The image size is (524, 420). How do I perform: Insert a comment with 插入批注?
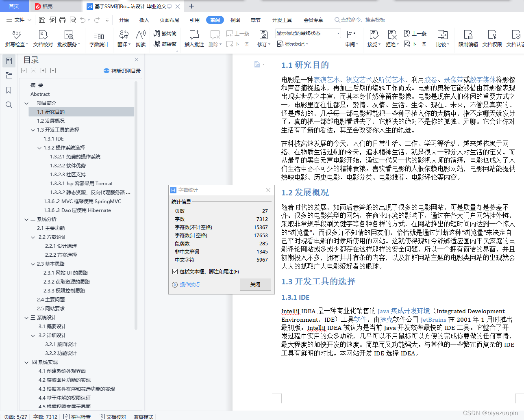[194, 39]
